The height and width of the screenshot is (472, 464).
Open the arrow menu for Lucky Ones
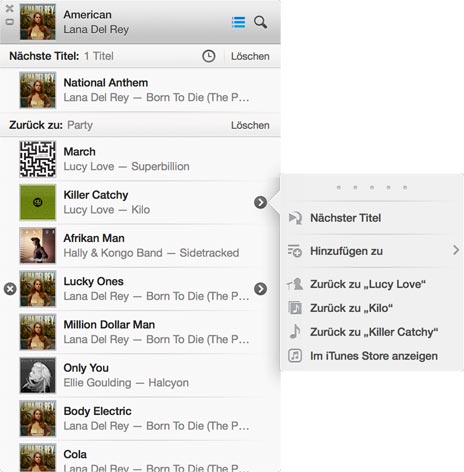(x=260, y=289)
